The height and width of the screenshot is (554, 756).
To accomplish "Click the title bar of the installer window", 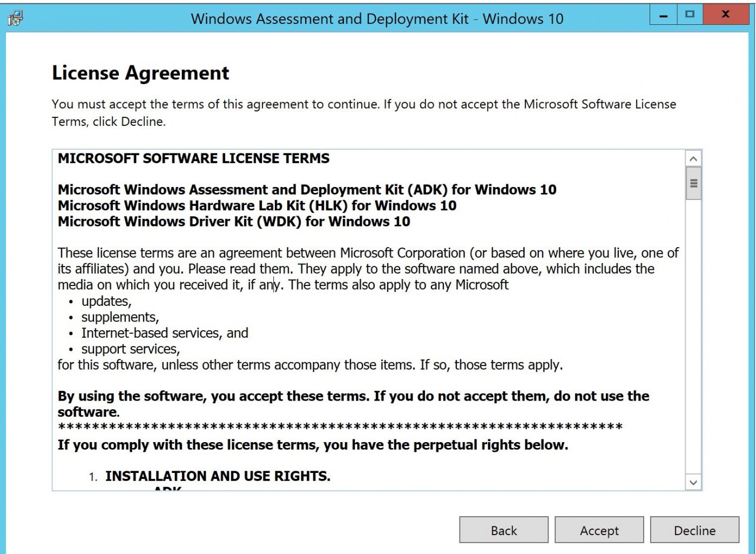I will coord(378,19).
